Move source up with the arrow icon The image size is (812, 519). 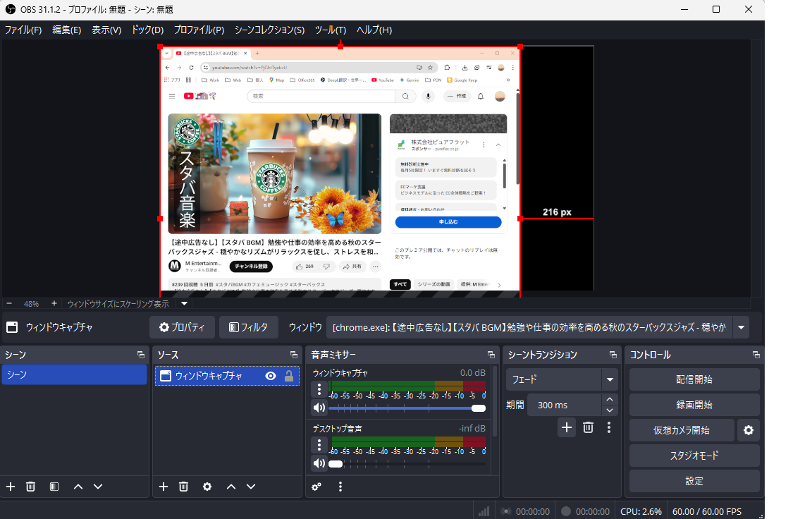(x=230, y=487)
